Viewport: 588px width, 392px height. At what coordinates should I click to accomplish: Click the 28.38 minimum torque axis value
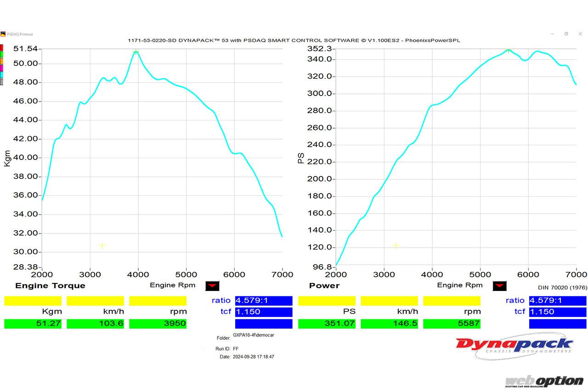click(x=26, y=267)
